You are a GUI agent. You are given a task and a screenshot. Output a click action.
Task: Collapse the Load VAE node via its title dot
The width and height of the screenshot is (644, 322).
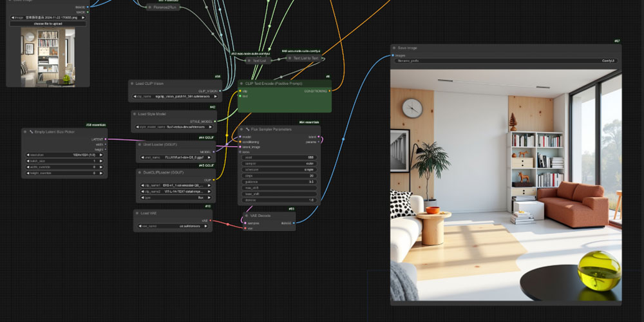137,213
